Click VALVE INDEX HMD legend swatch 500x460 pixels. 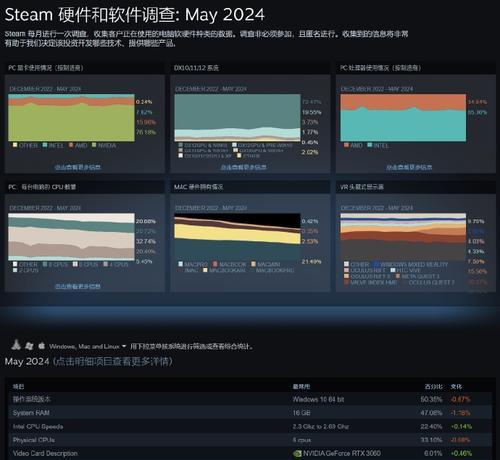[346, 282]
